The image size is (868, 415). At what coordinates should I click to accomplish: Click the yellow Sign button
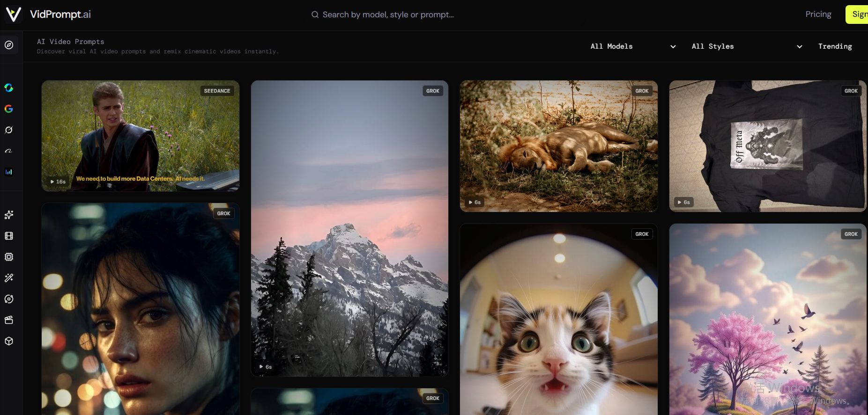pos(857,15)
